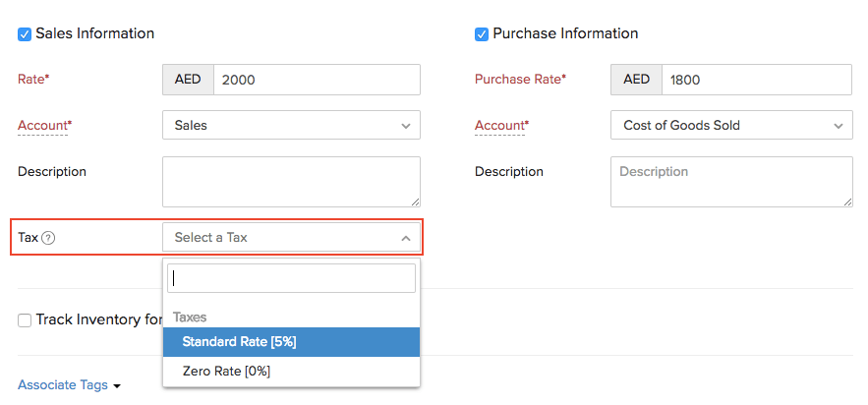The width and height of the screenshot is (868, 405).
Task: Click the purchase Description text area
Action: [x=731, y=182]
